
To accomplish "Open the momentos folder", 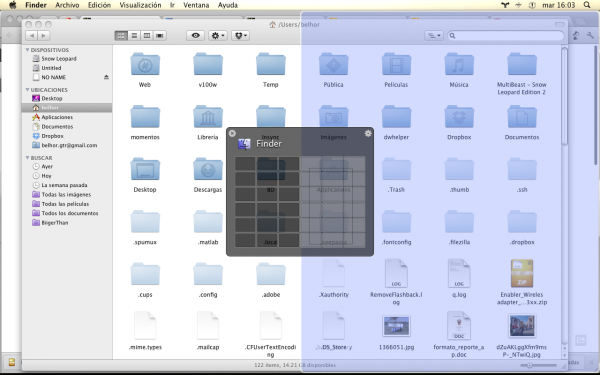I will point(145,117).
